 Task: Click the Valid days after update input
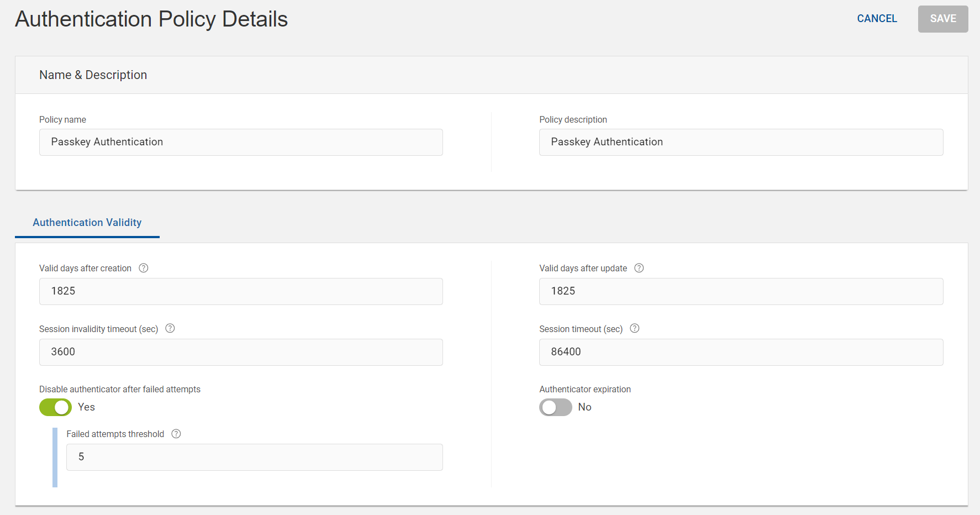click(x=741, y=291)
